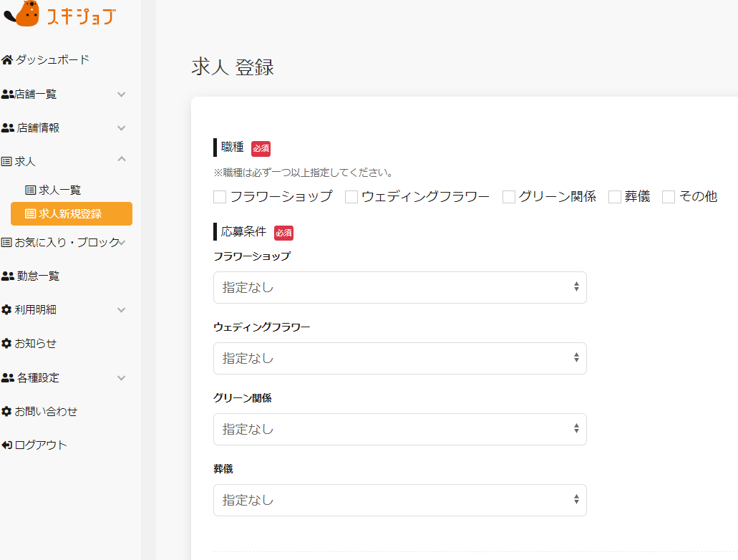Viewport: 738px width, 560px height.
Task: Open the グリーン関係 condition dropdown
Action: 400,430
